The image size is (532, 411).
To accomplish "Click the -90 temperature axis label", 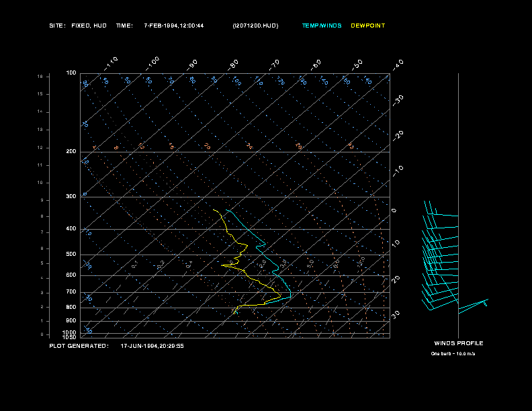I will coord(191,65).
